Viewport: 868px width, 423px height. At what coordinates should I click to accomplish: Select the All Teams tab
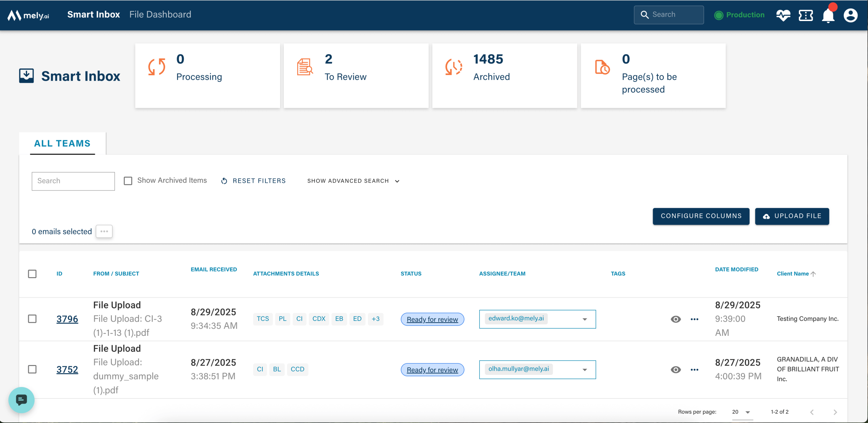[62, 143]
